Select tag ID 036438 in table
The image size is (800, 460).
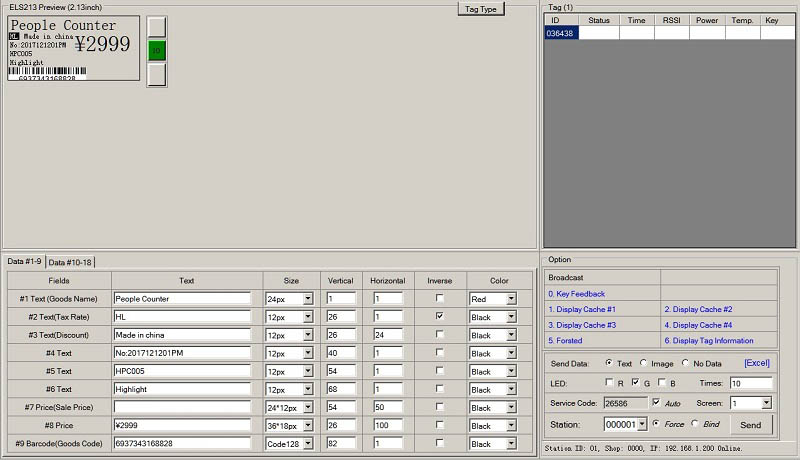pos(560,33)
